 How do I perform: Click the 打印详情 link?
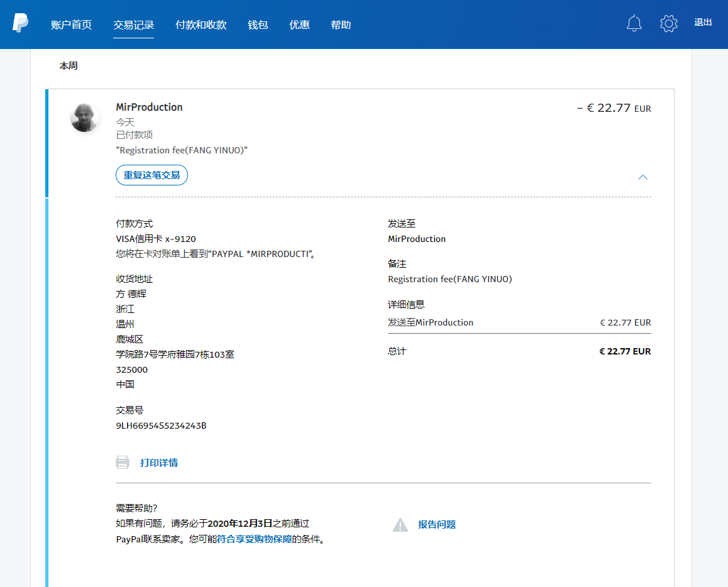point(158,463)
